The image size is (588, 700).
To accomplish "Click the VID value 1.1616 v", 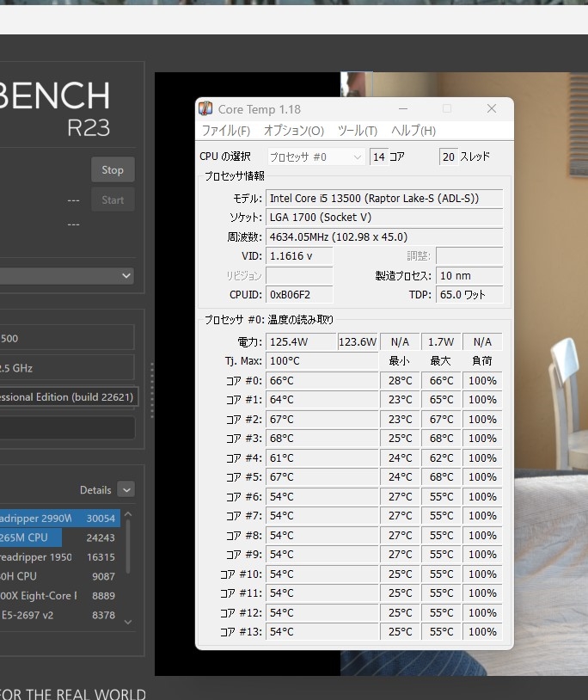I will [299, 255].
